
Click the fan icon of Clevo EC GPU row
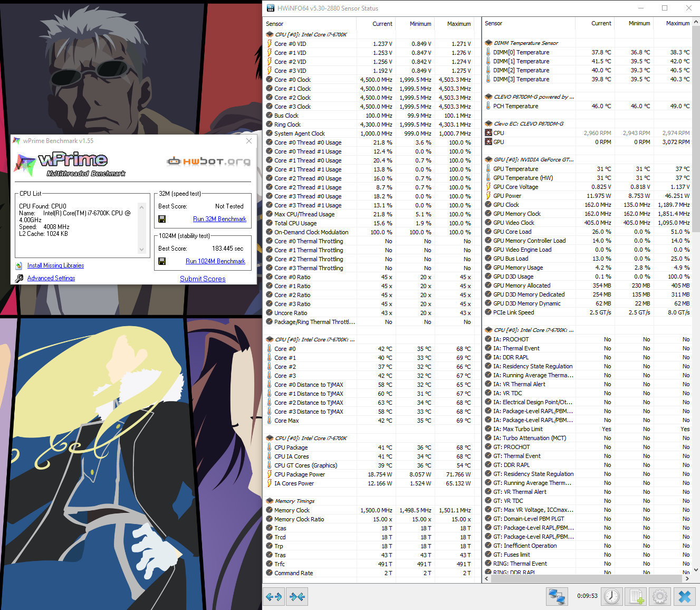point(488,142)
